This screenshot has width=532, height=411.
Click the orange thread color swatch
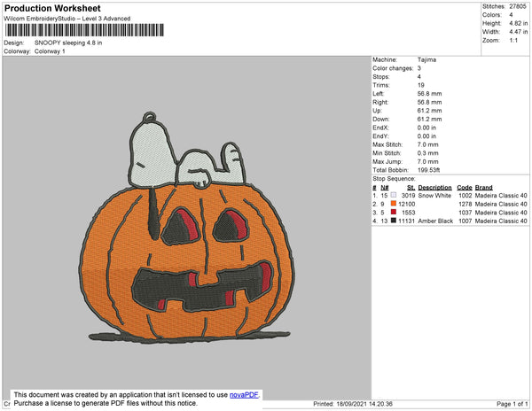tap(394, 204)
